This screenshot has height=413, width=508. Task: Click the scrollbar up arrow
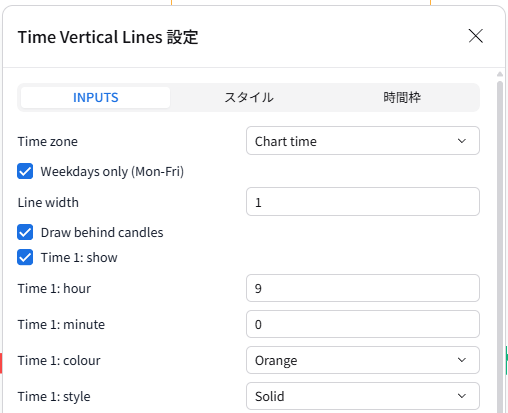(x=500, y=74)
